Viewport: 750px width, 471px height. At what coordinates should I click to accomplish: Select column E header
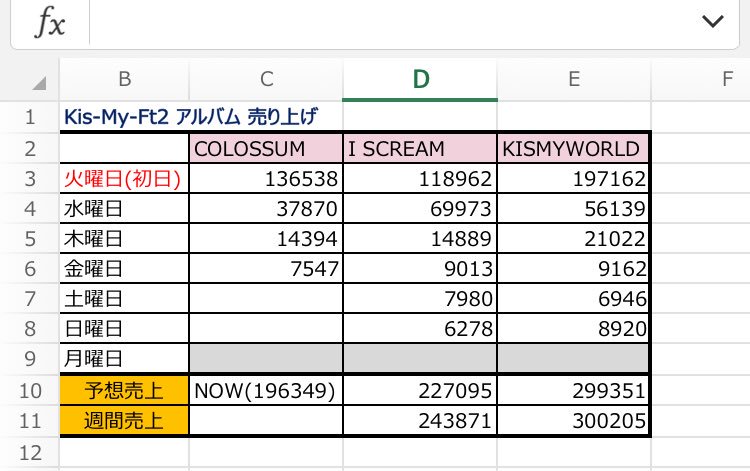574,79
